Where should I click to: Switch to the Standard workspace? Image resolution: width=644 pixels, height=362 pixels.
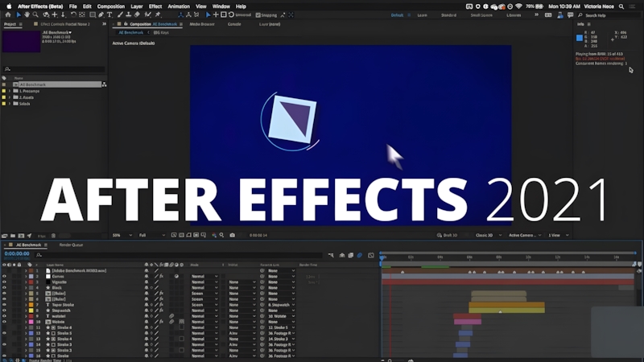click(448, 15)
